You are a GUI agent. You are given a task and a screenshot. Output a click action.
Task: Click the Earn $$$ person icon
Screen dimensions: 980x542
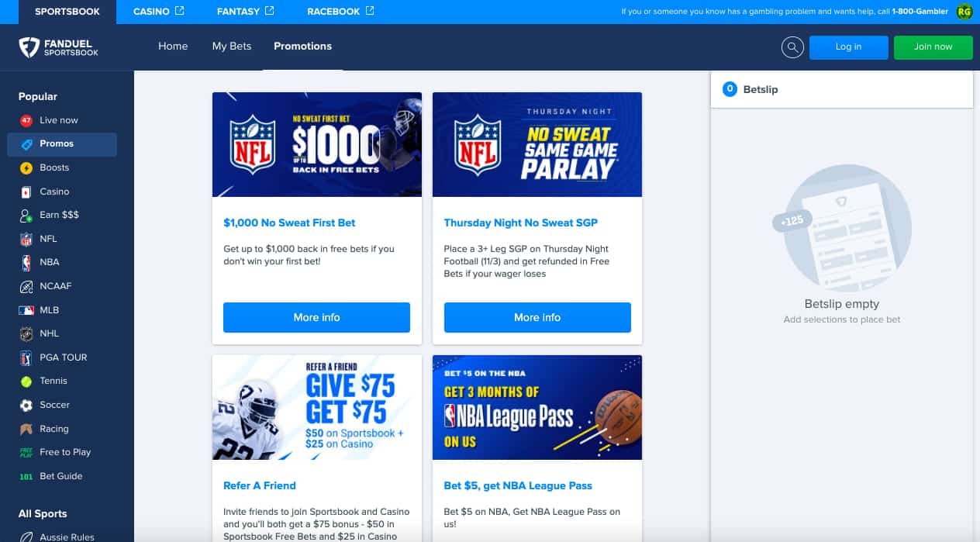[26, 216]
